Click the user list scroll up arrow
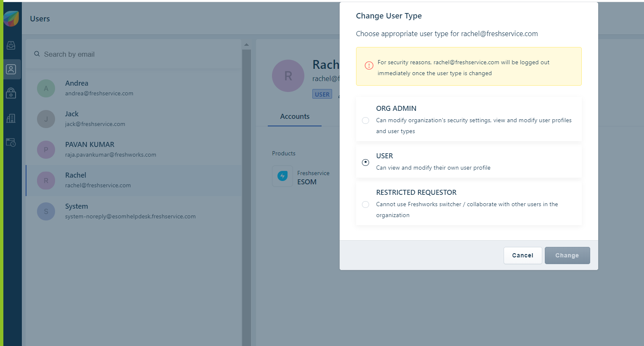Image resolution: width=644 pixels, height=346 pixels. [x=246, y=45]
